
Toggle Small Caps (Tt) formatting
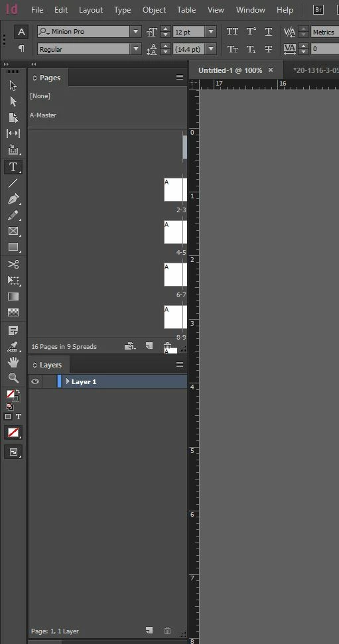[233, 49]
